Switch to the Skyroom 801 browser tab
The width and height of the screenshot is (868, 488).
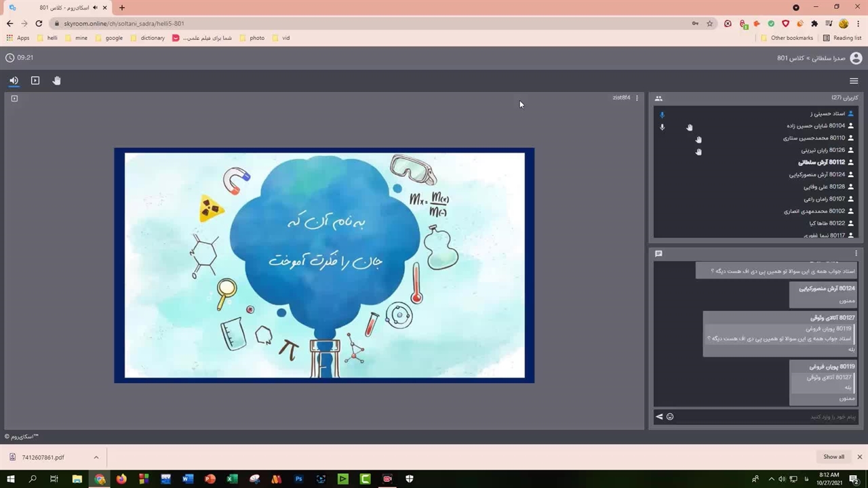[58, 7]
